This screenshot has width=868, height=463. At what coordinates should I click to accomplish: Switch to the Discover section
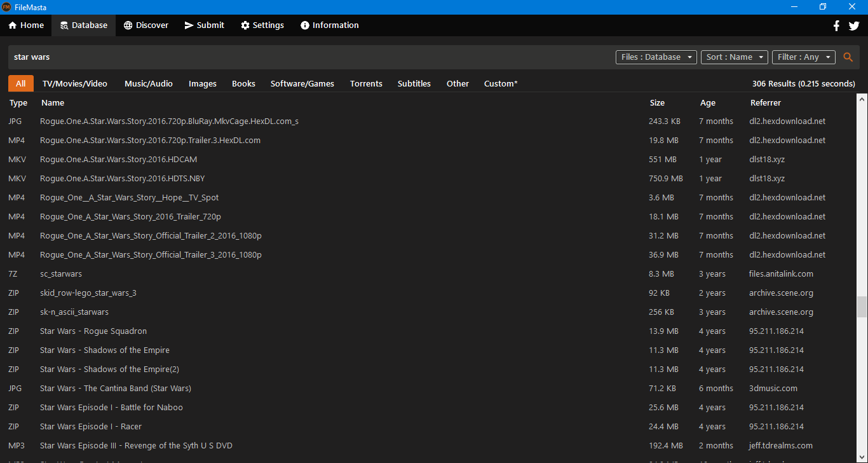coord(146,25)
